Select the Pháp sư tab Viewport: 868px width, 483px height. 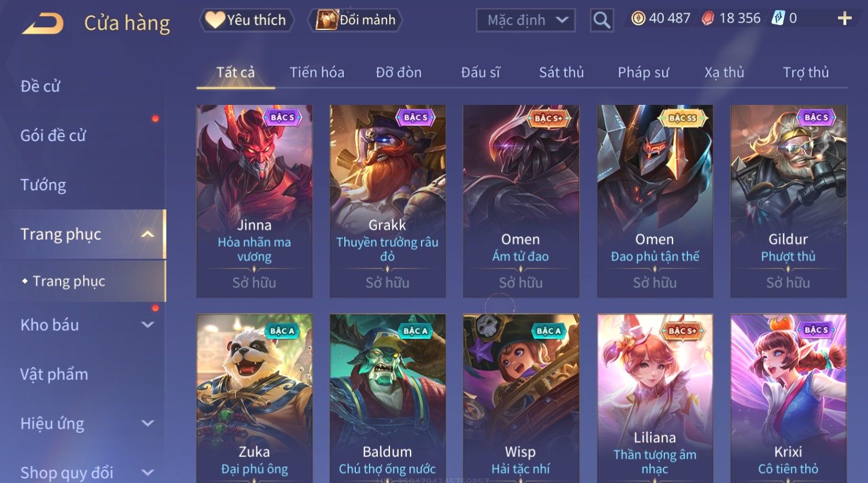[643, 73]
